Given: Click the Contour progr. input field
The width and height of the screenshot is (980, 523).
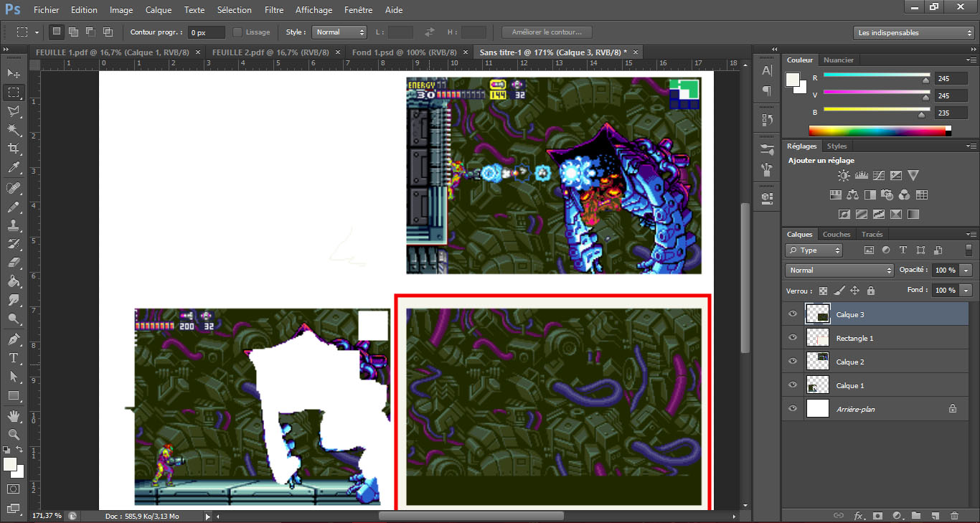Looking at the screenshot, I should coord(206,32).
